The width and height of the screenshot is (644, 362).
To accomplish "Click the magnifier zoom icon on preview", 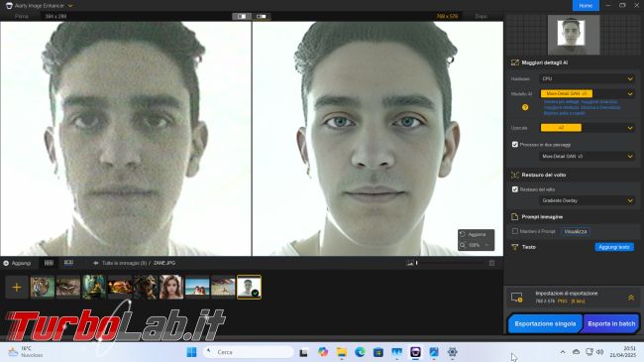I will 463,245.
